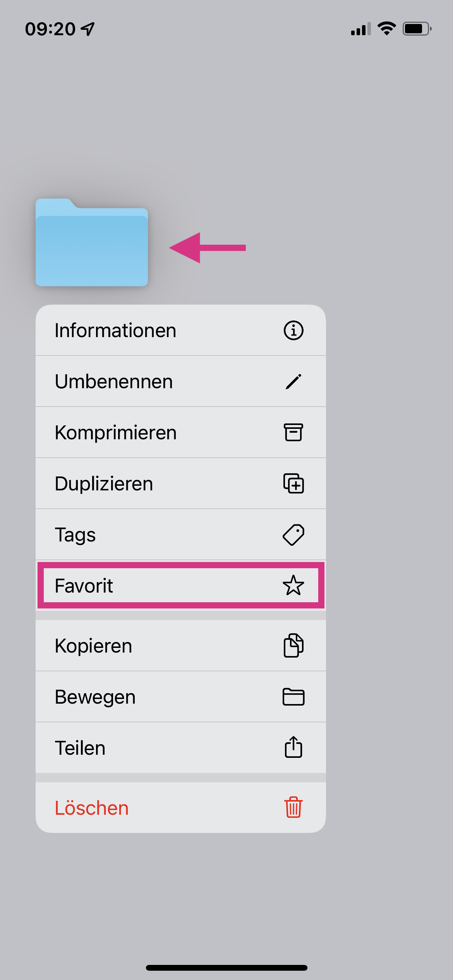Select Komprimieren menu entry
Viewport: 453px width, 980px height.
point(116,433)
